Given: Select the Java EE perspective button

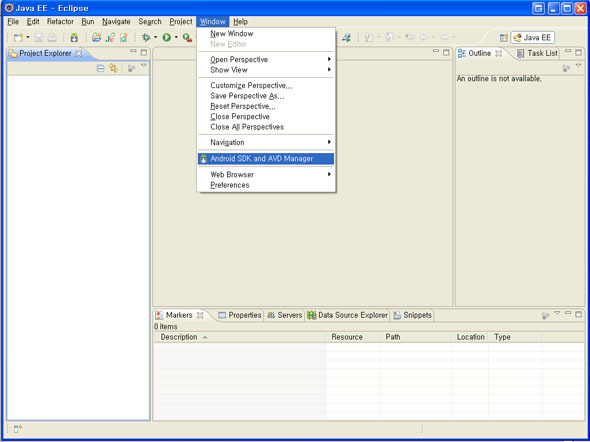Looking at the screenshot, I should click(x=532, y=38).
